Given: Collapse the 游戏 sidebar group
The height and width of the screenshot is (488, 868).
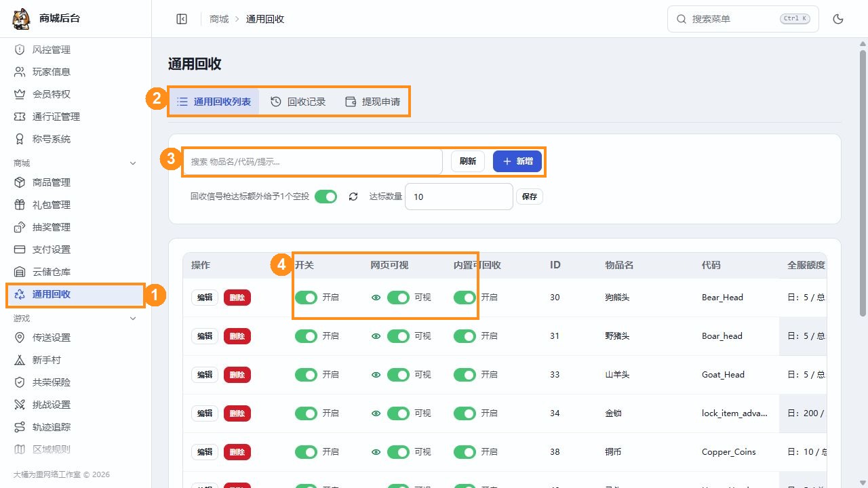Looking at the screenshot, I should point(133,319).
